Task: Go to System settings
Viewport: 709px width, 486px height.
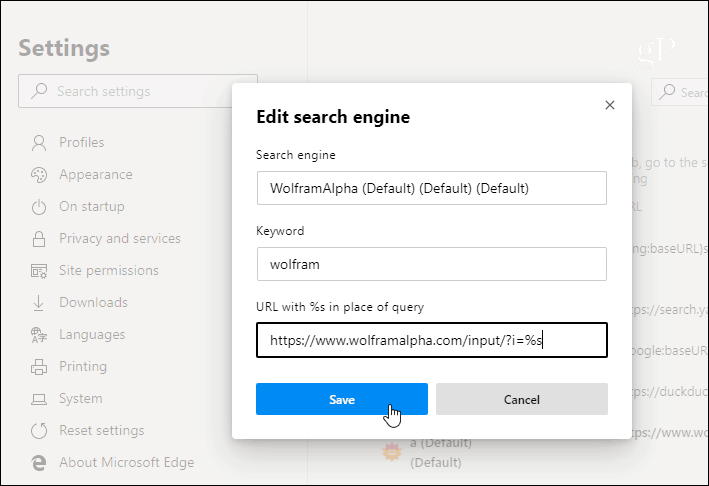Action: [x=81, y=398]
